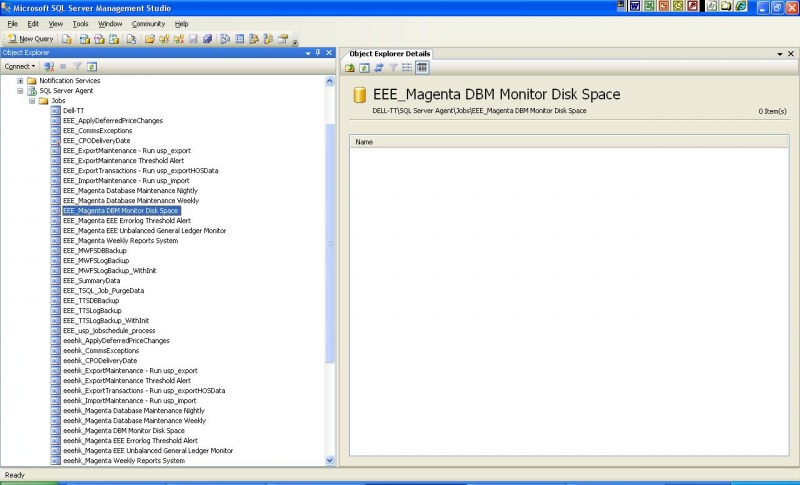Viewport: 800px width, 485px height.
Task: Click the Database Engine Query icon beside New Query
Action: click(x=67, y=39)
